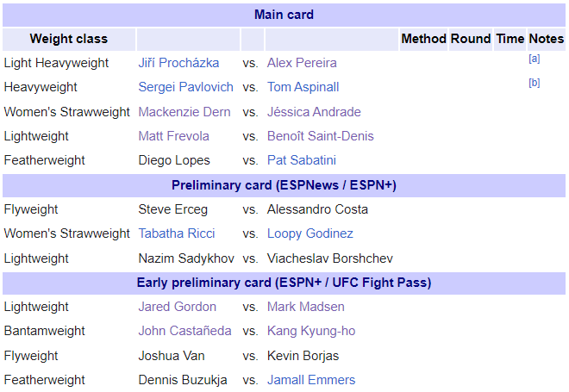Follow the Sergei Pavlovich link
This screenshot has width=569, height=392.
pyautogui.click(x=186, y=87)
